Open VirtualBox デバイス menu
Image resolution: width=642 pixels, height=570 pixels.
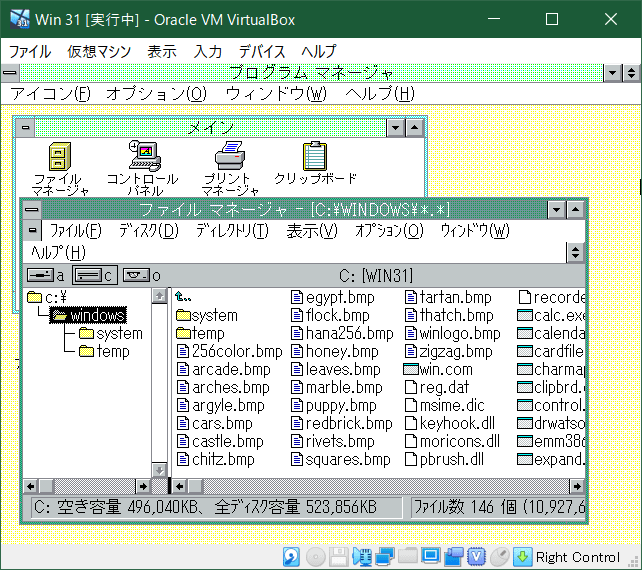(x=262, y=52)
